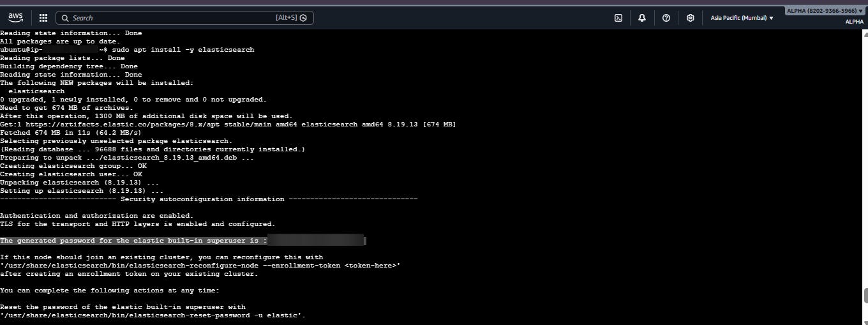Expand the Asia Pacific (Mumbai) region dropdown
868x325 pixels.
(x=742, y=18)
